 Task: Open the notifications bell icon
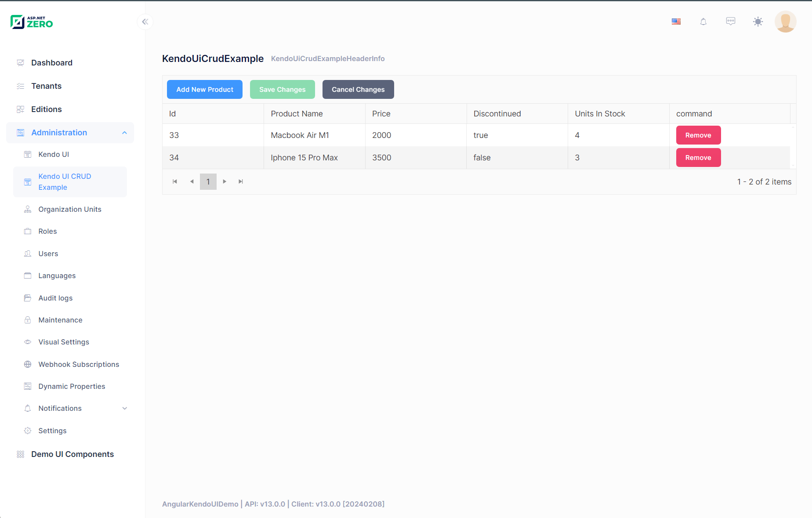[703, 21]
